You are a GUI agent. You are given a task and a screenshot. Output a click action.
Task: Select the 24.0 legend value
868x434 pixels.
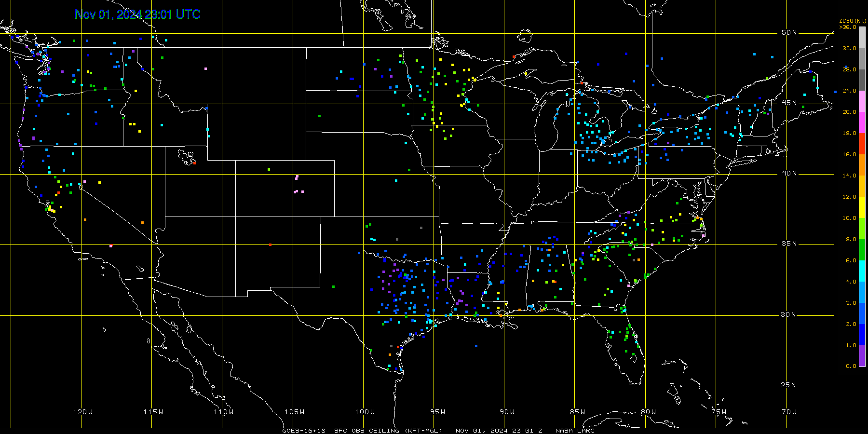pyautogui.click(x=849, y=91)
